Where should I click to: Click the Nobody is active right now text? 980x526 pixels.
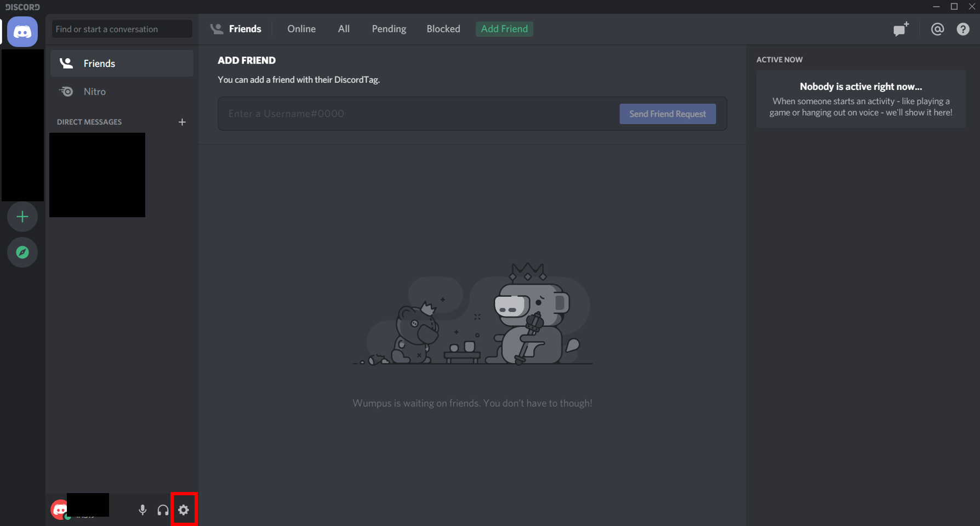tap(861, 87)
